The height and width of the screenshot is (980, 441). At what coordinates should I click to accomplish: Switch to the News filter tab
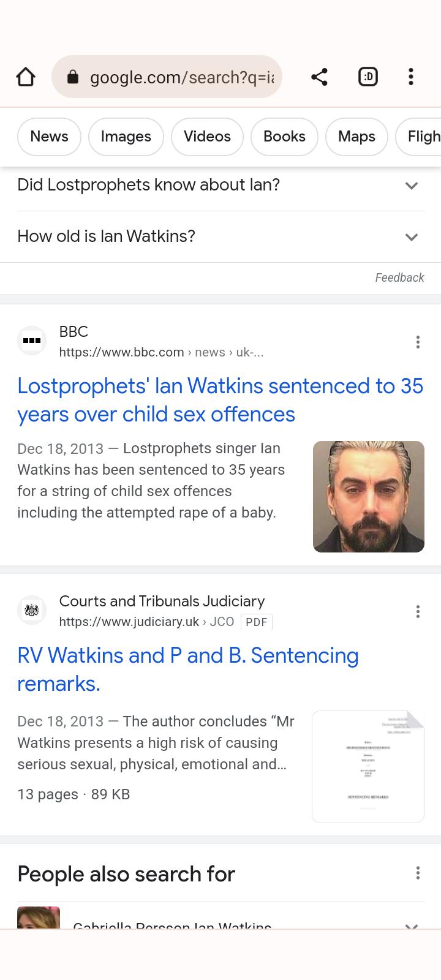[x=49, y=137]
